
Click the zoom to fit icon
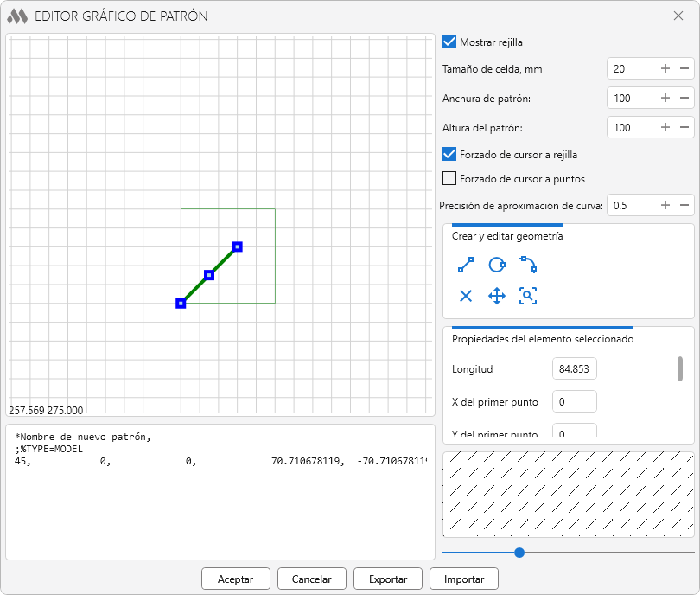point(528,296)
